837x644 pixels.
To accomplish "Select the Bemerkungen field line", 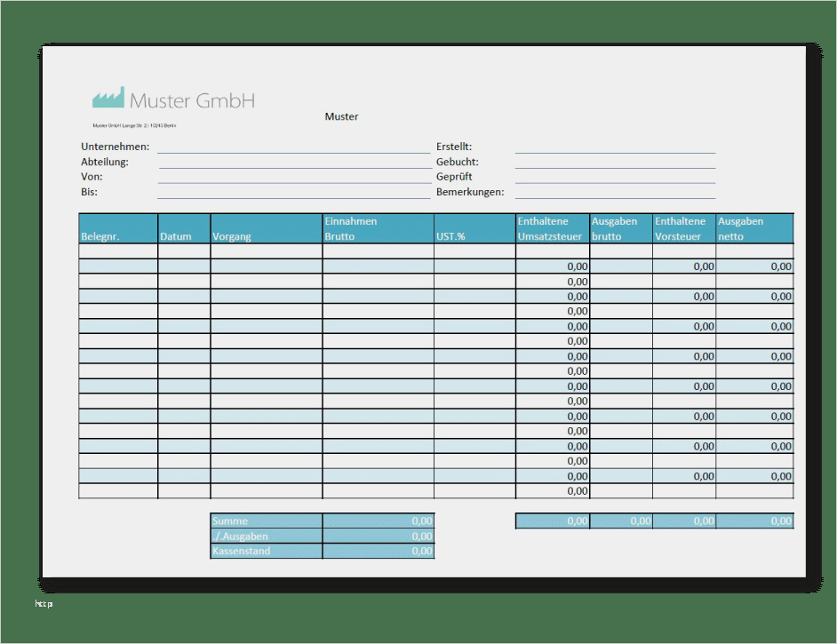I will tap(615, 195).
